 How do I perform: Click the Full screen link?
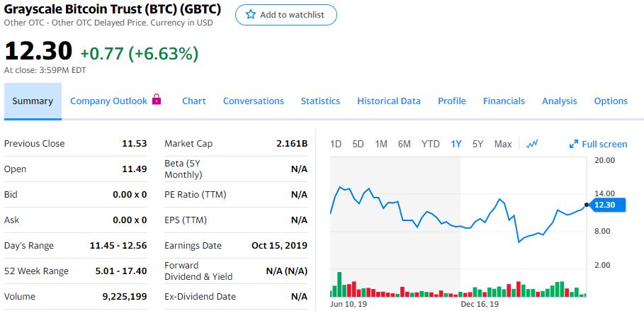click(x=604, y=145)
